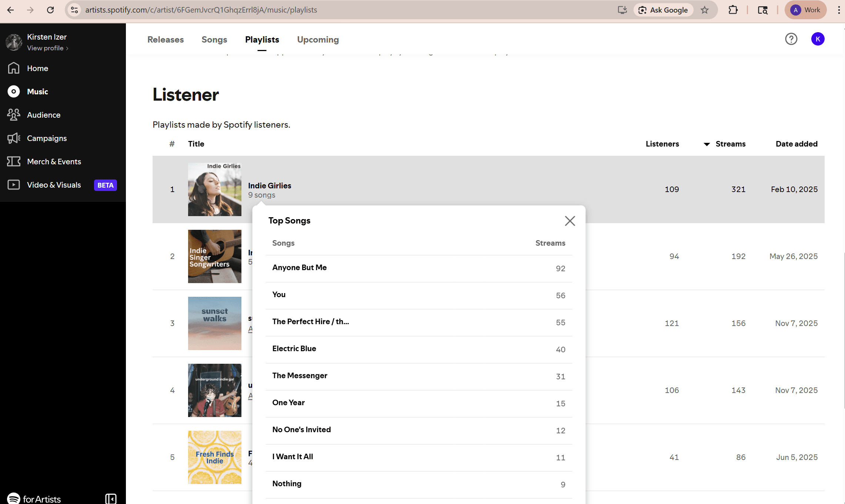The image size is (845, 504).
Task: Open Video & Visuals section
Action: click(x=54, y=185)
